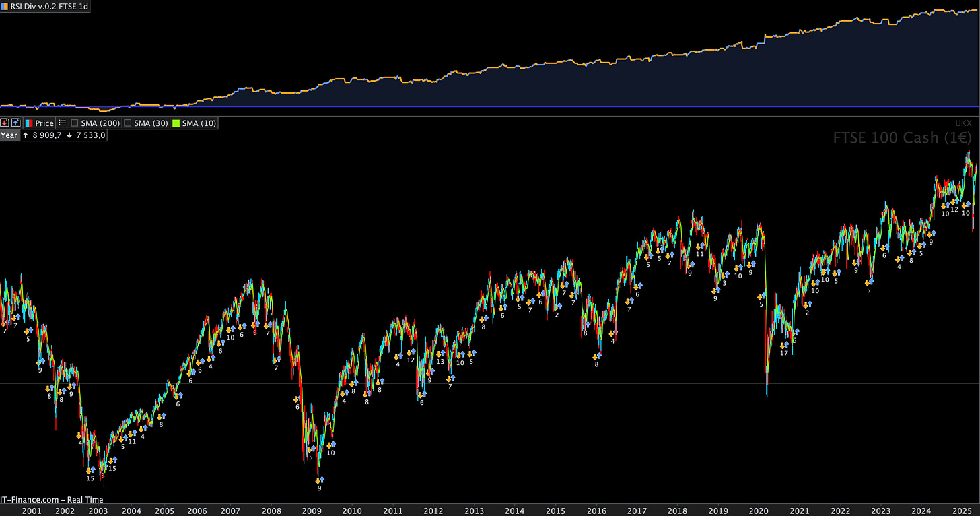This screenshot has width=980, height=516.
Task: Click the 2003 label on the time axis
Action: pos(98,511)
